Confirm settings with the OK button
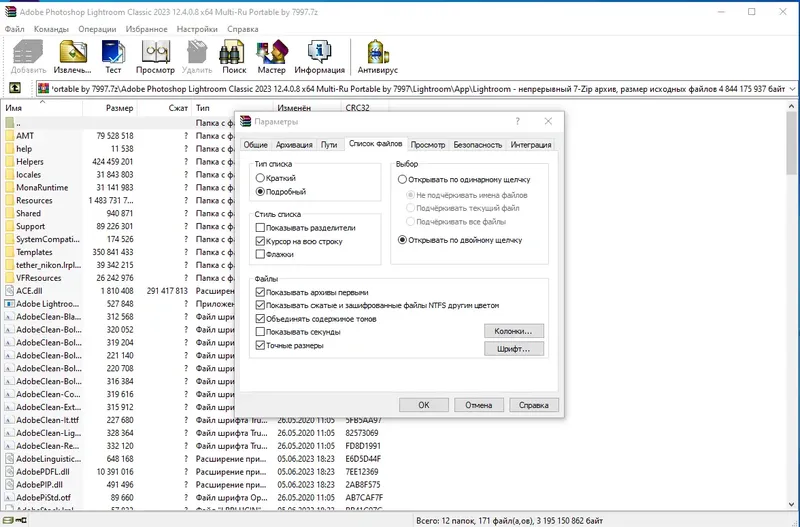This screenshot has height=527, width=800. point(423,405)
